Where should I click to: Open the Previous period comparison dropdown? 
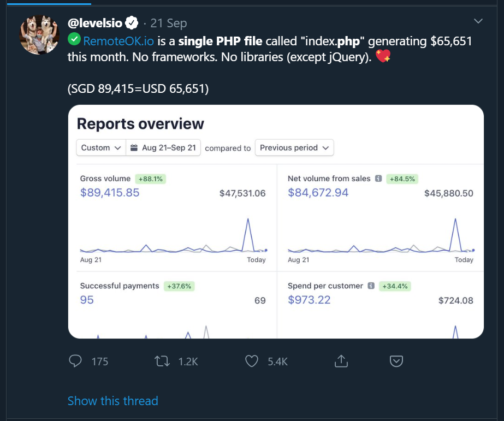tap(294, 147)
